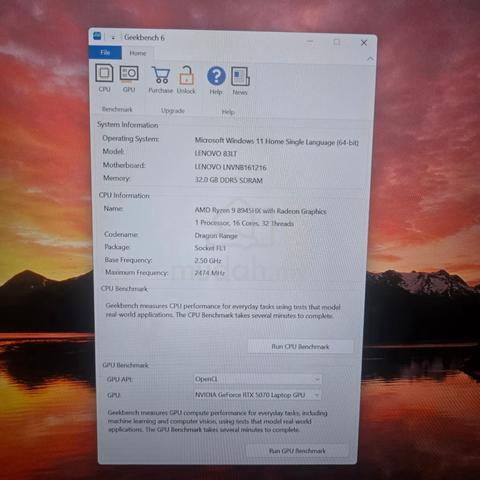This screenshot has width=480, height=480.
Task: Switch to the Home ribbon tab
Action: pyautogui.click(x=138, y=53)
